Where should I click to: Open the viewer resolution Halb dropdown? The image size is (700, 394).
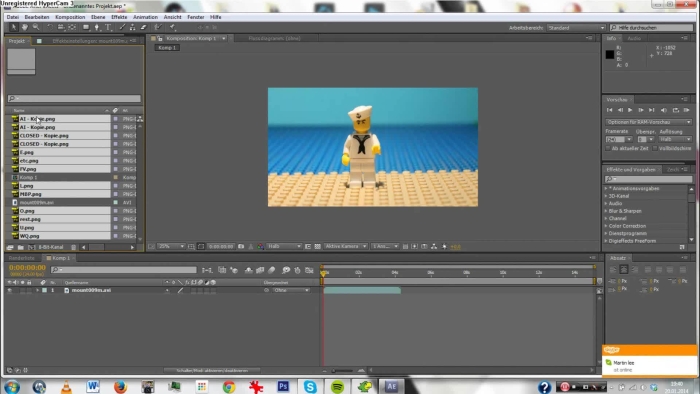point(284,246)
